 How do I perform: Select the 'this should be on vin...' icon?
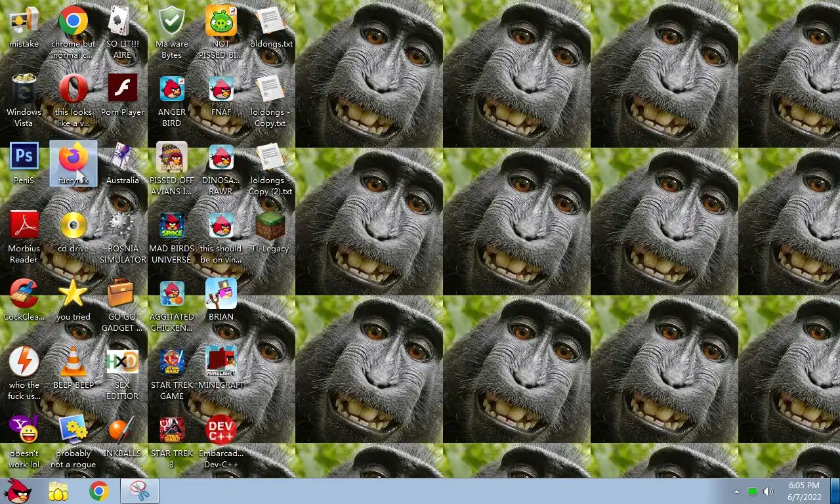click(x=221, y=238)
